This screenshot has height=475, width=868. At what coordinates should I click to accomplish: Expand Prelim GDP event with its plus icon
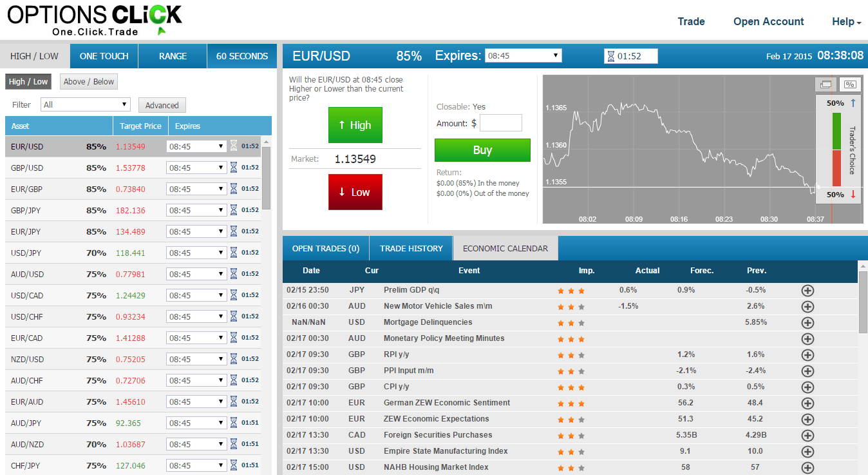807,290
